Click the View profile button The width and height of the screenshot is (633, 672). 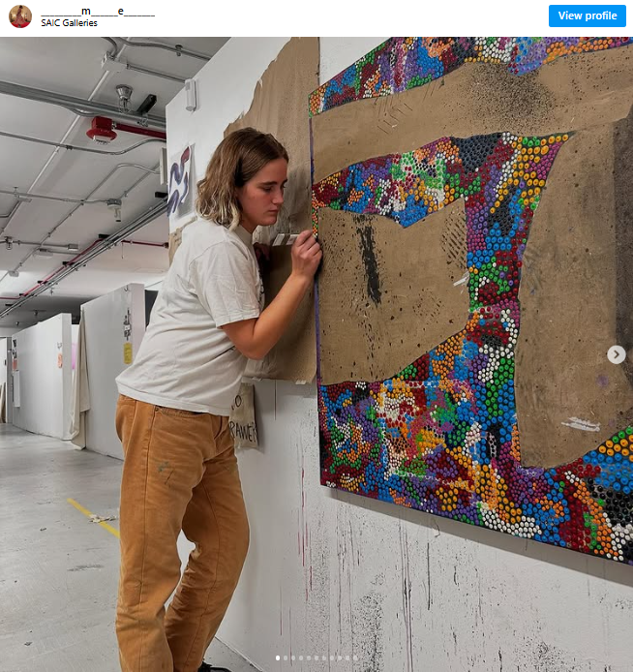[588, 15]
